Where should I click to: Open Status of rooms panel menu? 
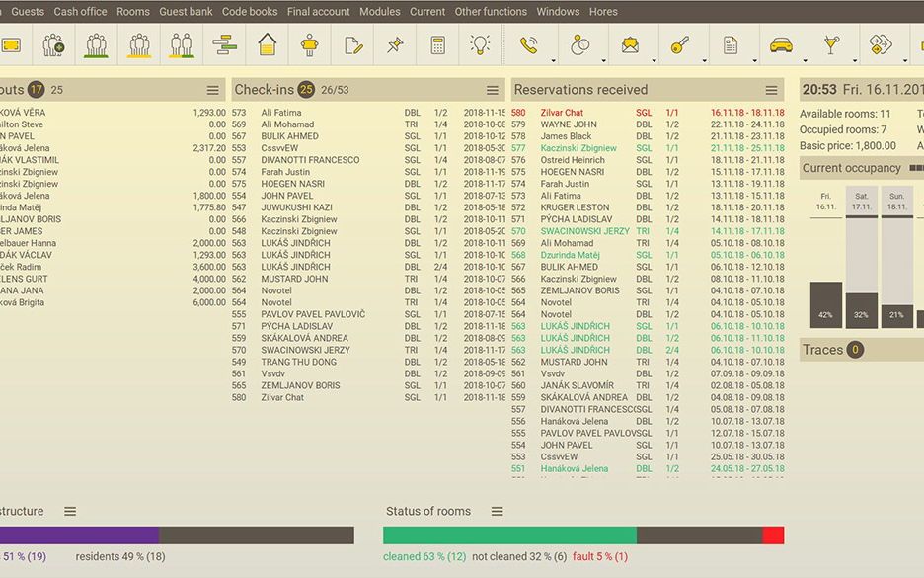pos(497,511)
